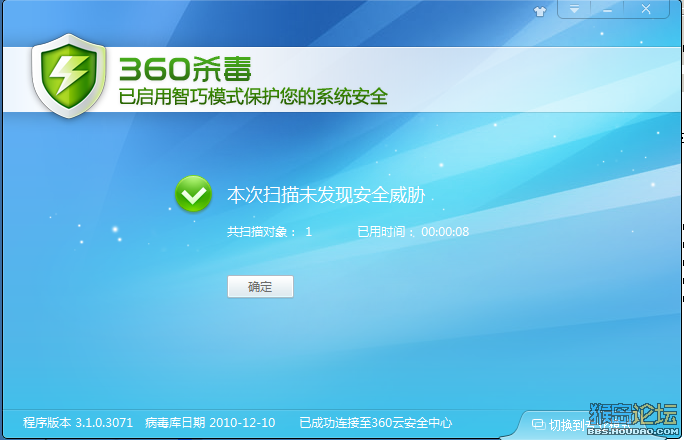Click the 共扫描对象 count value
The image size is (684, 440).
point(308,232)
